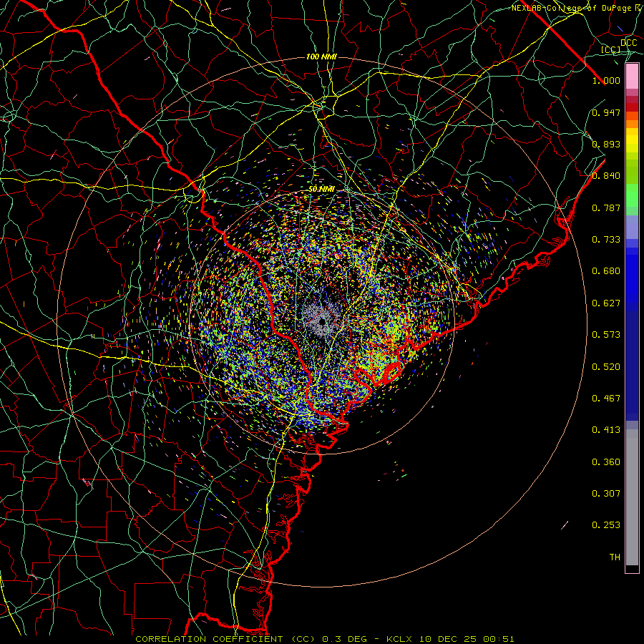Click the 0.253 scale value
Viewport: 644px width, 644px height.
pos(606,525)
